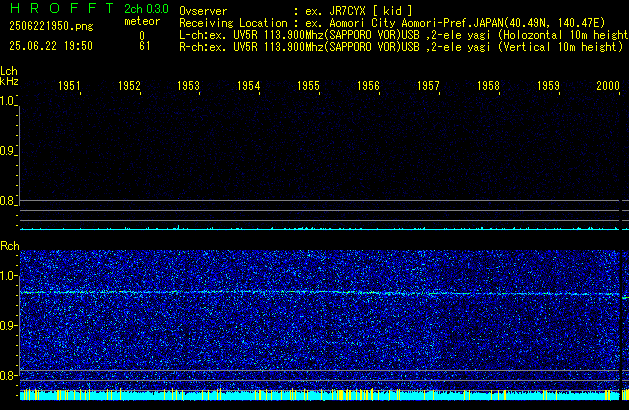Click the Rch 0.8 kHz axis label
This screenshot has width=629, height=410.
pos(8,375)
